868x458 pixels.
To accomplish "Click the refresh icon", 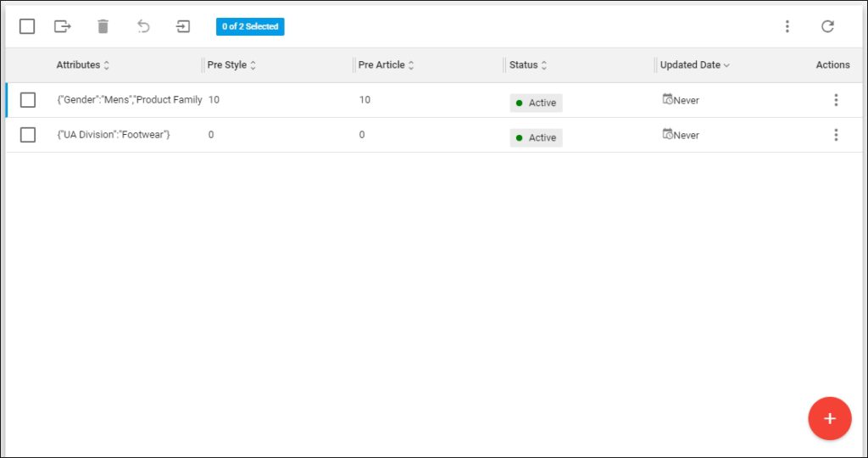I will click(827, 26).
